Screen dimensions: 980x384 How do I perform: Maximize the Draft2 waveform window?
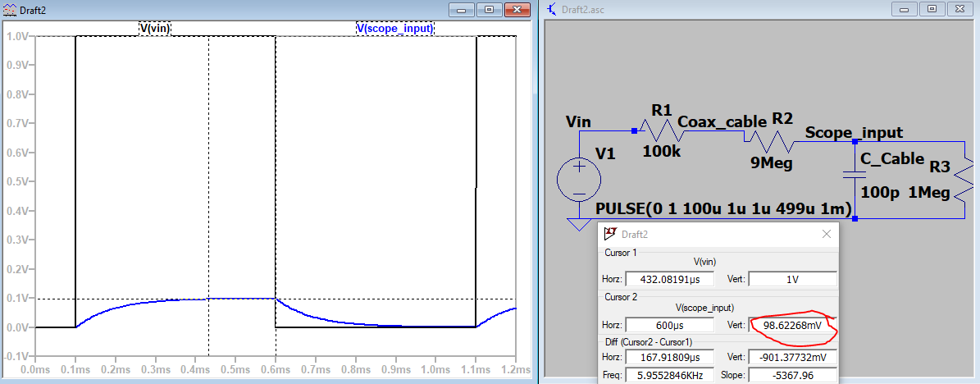(489, 9)
